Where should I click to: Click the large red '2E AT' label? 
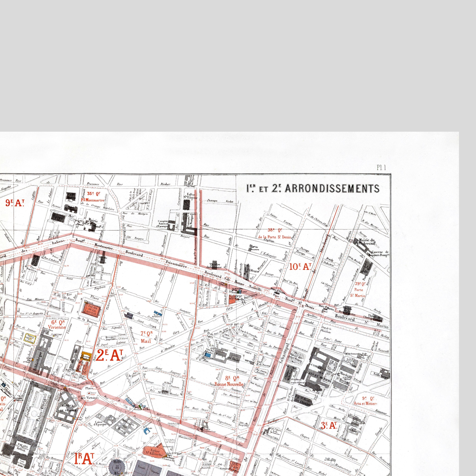coord(109,355)
